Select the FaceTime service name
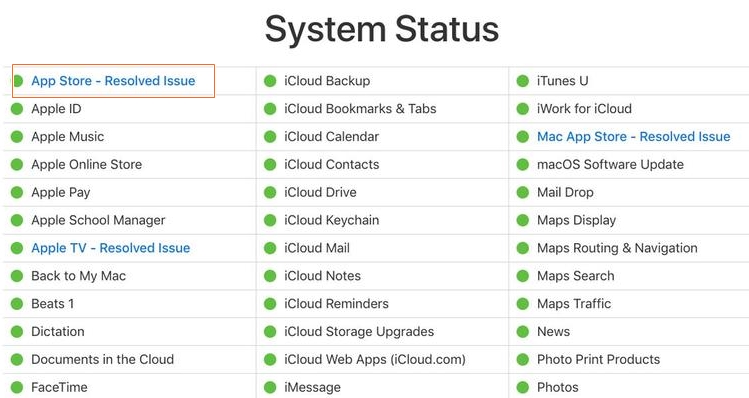 (59, 387)
